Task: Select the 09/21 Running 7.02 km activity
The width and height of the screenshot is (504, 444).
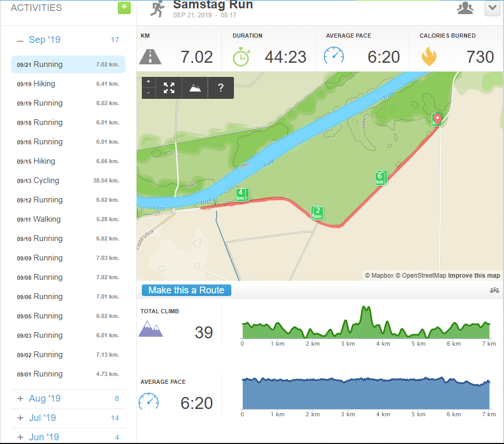Action: click(x=68, y=64)
